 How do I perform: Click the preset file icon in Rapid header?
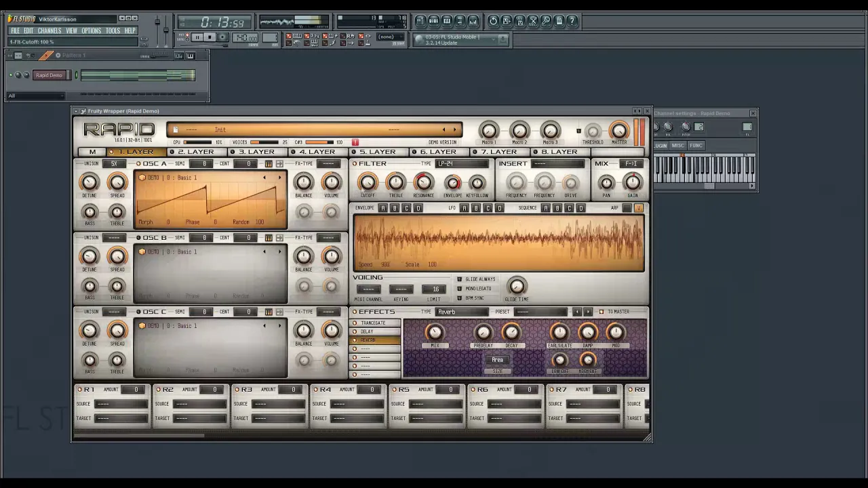pos(176,129)
